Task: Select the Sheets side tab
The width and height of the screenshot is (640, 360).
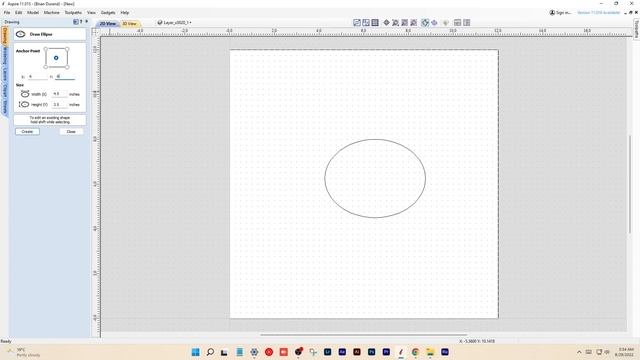Action: pyautogui.click(x=5, y=107)
